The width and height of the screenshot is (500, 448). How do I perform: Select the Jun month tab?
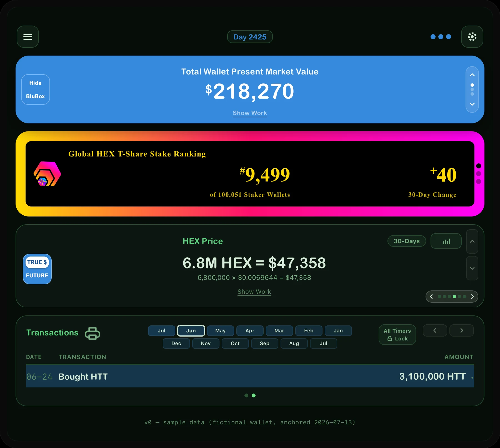[191, 331]
